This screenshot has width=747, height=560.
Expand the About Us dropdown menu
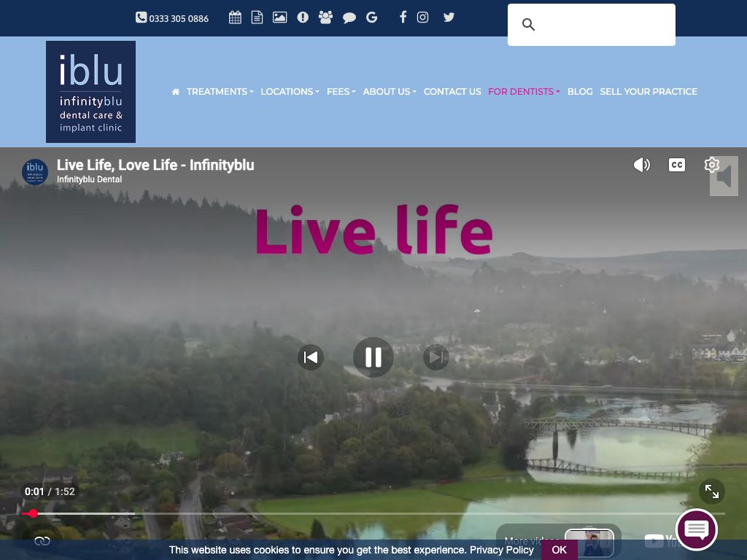click(x=390, y=91)
